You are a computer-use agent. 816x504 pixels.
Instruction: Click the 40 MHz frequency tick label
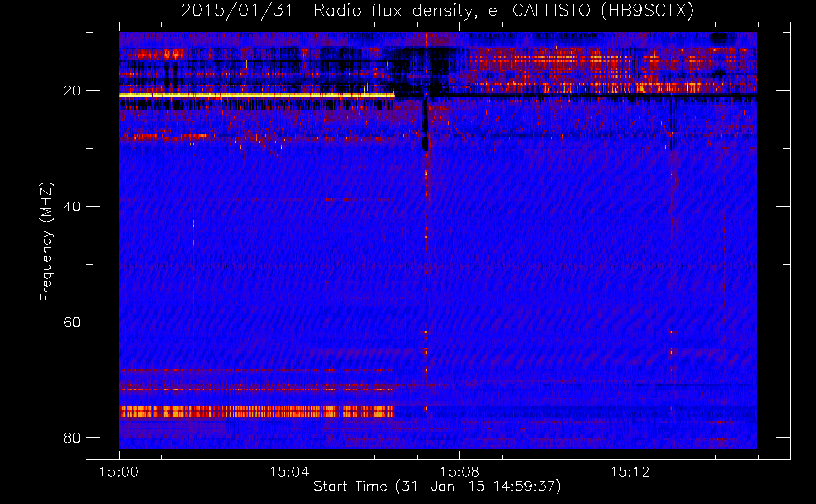[x=72, y=206]
